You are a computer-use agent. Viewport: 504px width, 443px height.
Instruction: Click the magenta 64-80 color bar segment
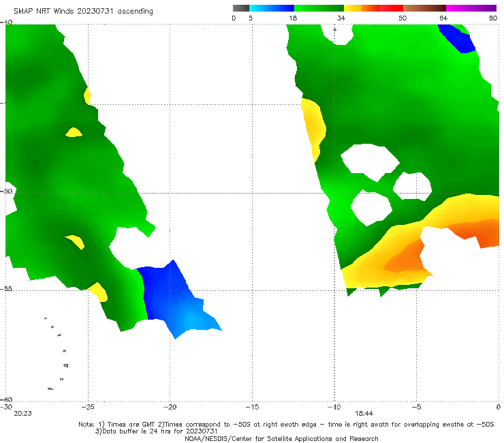click(471, 8)
